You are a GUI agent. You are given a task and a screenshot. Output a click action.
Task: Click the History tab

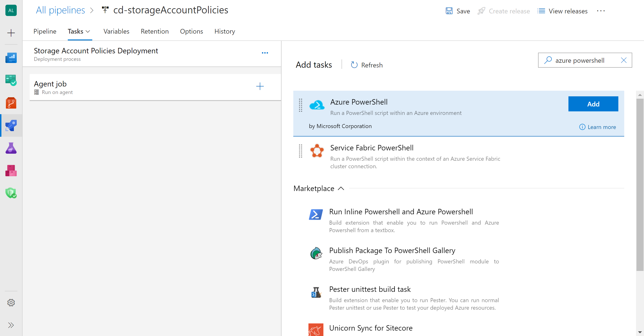pos(225,31)
